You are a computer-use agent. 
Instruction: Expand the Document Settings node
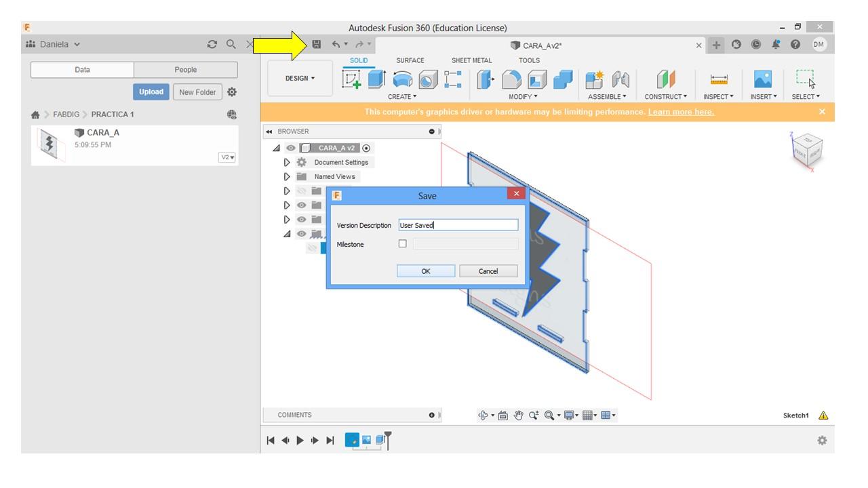coord(287,163)
